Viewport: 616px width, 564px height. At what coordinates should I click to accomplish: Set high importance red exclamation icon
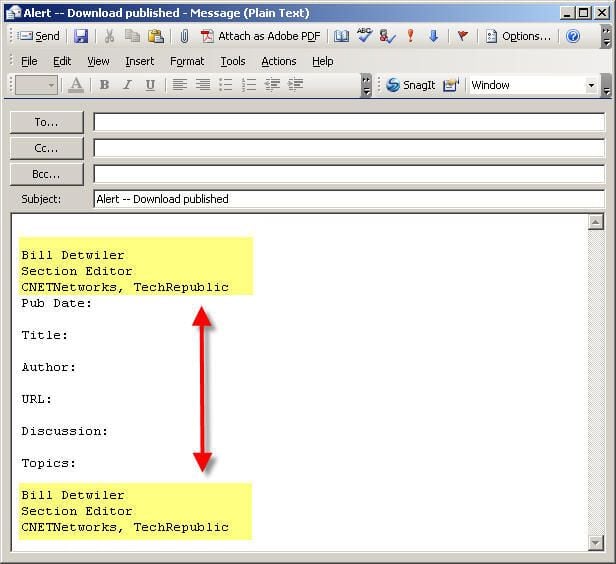point(411,36)
